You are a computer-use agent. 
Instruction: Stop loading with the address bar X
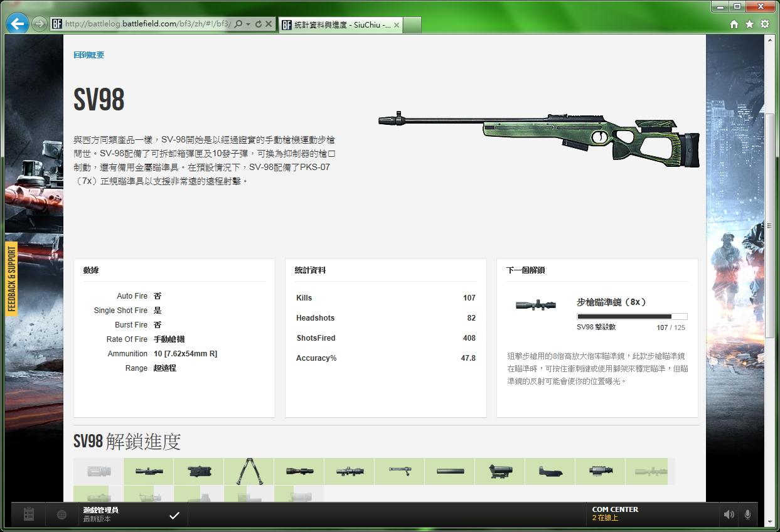point(269,24)
